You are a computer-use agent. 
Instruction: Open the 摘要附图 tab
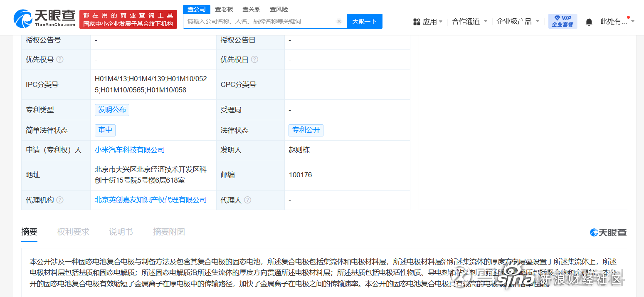[x=169, y=232]
